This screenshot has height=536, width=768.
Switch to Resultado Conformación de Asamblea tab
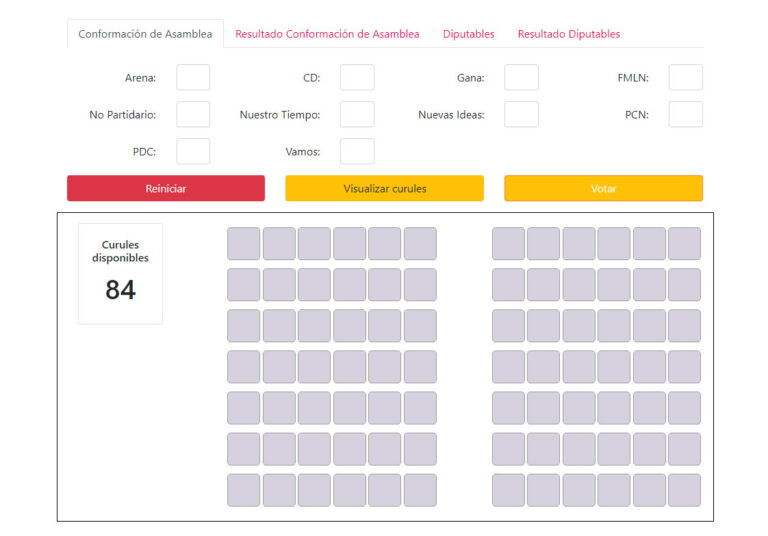(x=327, y=34)
